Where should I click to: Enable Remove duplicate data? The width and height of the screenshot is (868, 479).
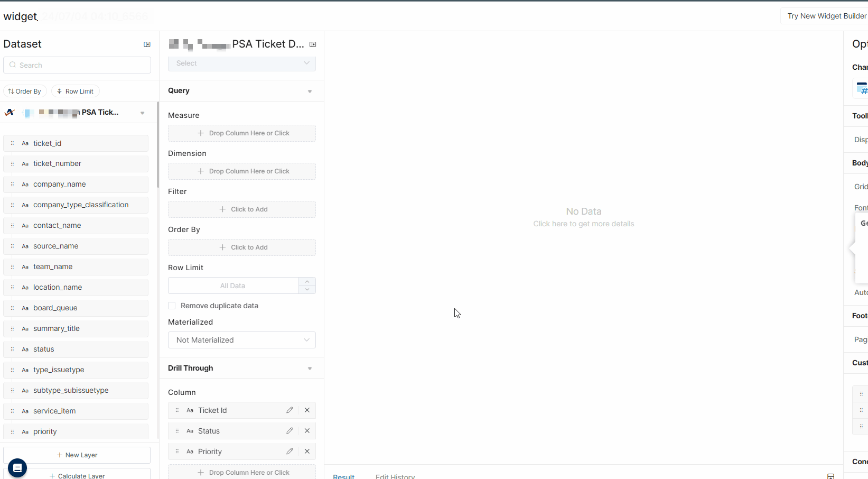point(172,306)
